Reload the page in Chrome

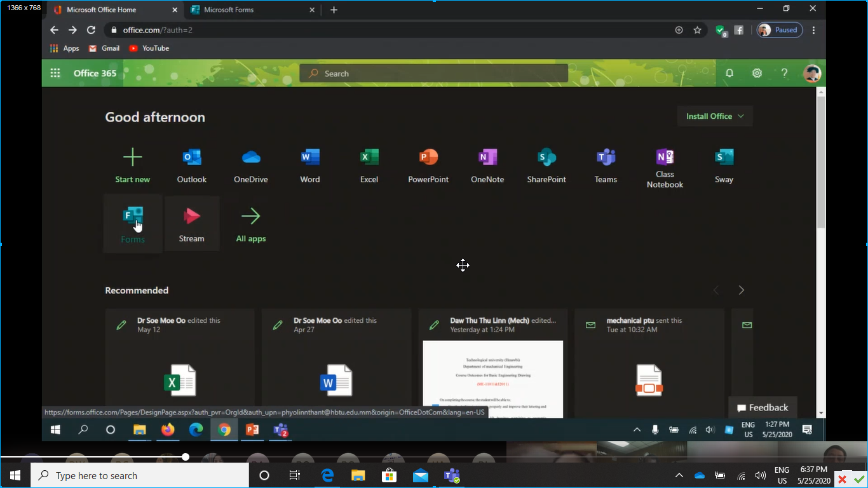[91, 30]
